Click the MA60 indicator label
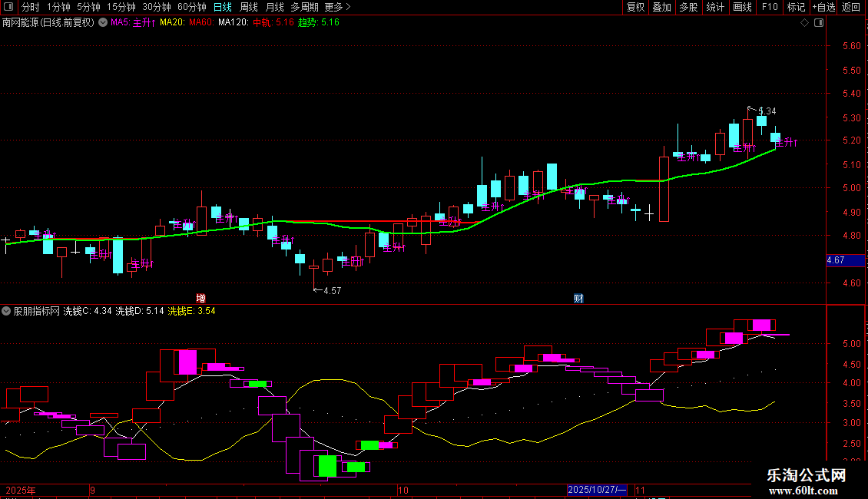The height and width of the screenshot is (499, 868). 201,23
